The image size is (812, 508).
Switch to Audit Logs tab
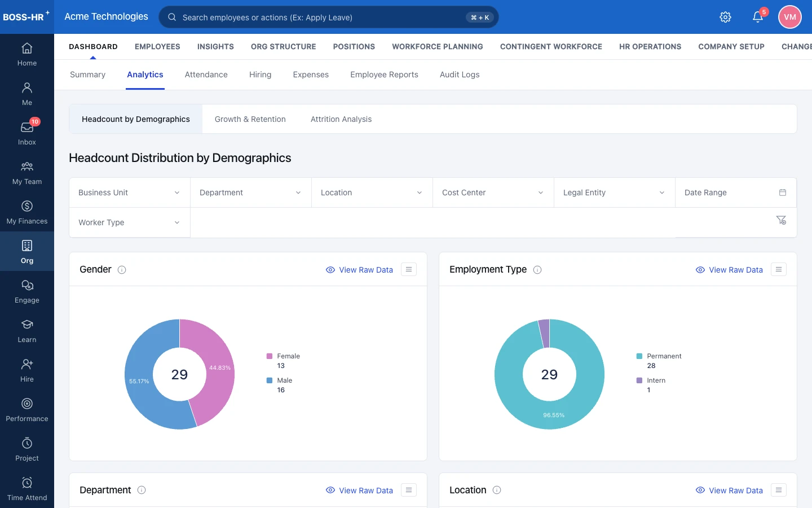point(460,75)
